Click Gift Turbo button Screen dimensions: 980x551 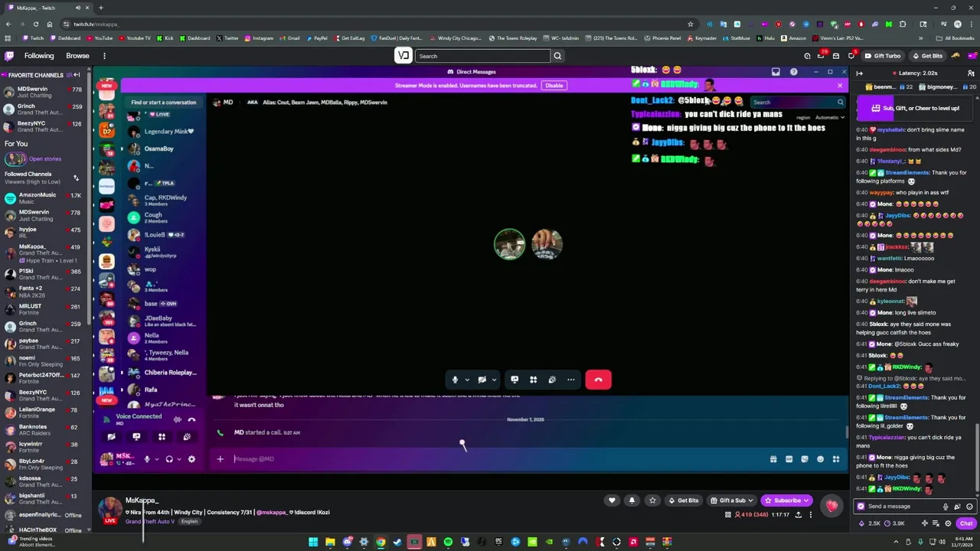(883, 56)
